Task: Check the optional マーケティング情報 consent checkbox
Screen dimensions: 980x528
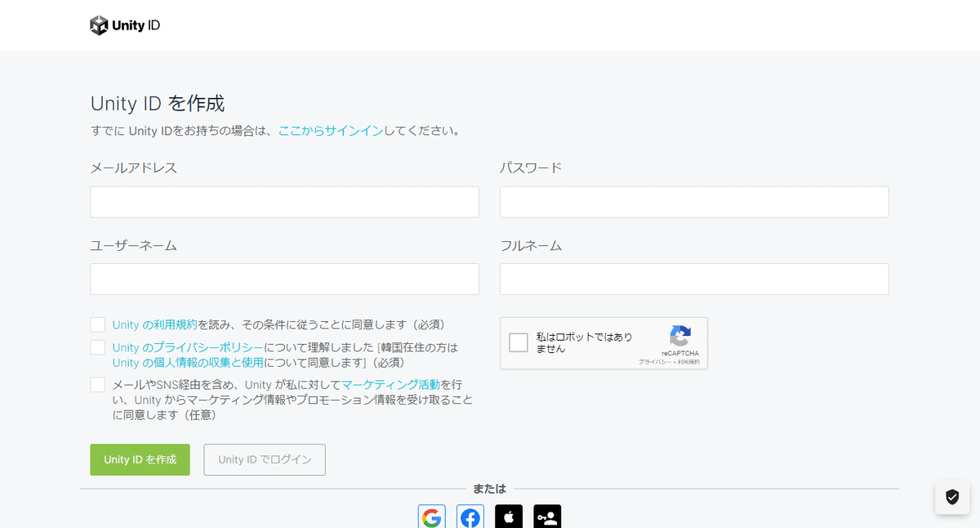Action: pyautogui.click(x=98, y=384)
